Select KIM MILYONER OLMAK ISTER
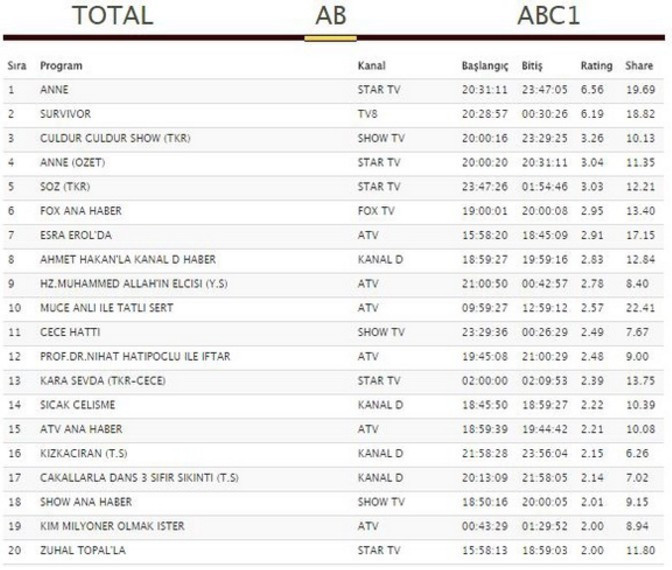Image resolution: width=672 pixels, height=570 pixels. (x=112, y=526)
